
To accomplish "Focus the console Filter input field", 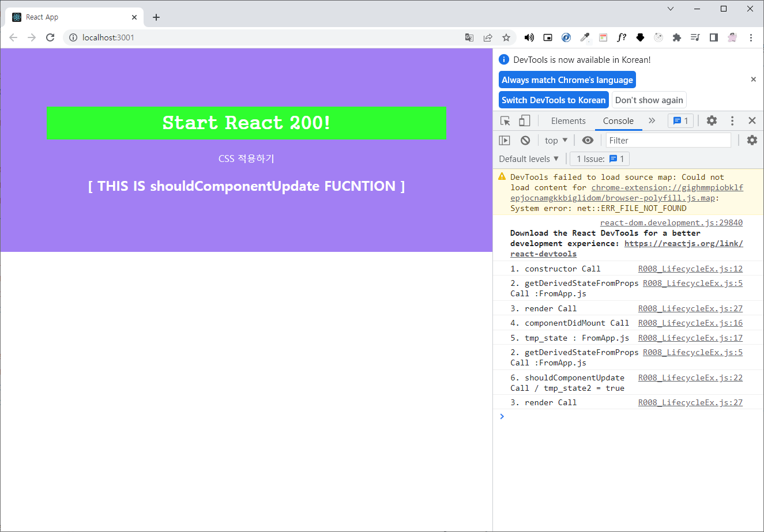I will pos(668,140).
